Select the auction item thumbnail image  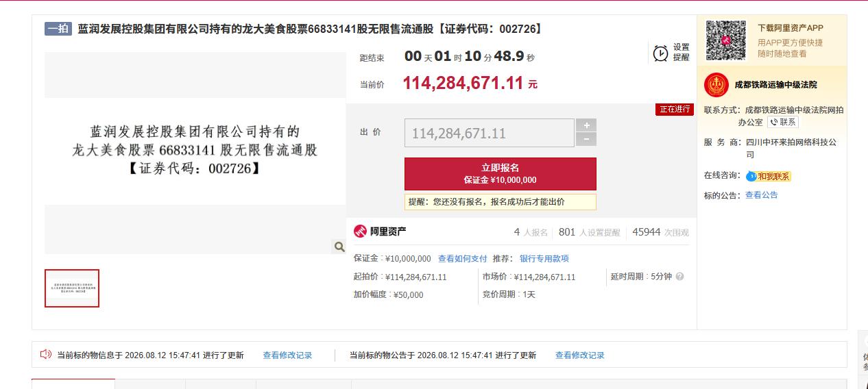pos(72,288)
